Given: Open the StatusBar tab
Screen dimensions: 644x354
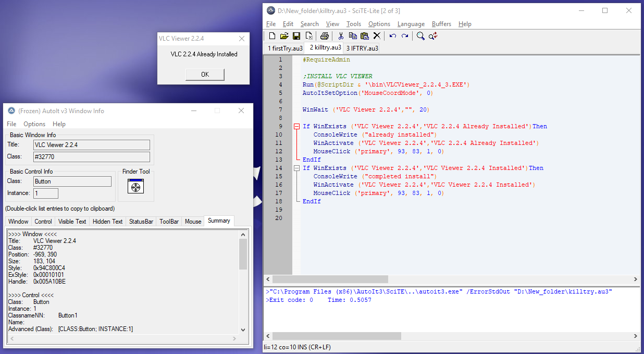Looking at the screenshot, I should [141, 222].
